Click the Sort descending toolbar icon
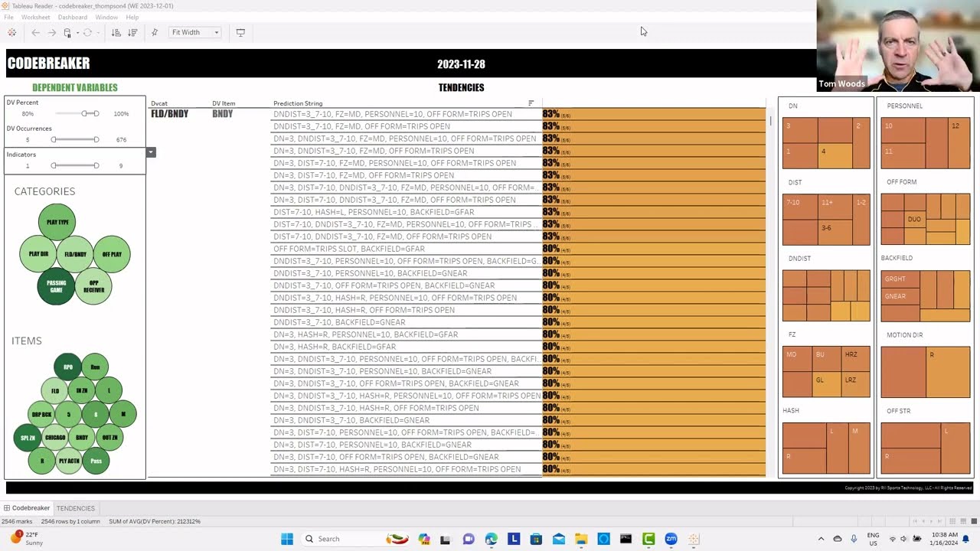Viewport: 980px width, 551px height. [132, 32]
